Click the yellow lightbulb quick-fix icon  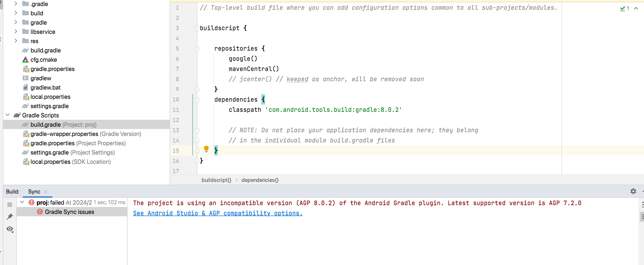(206, 149)
